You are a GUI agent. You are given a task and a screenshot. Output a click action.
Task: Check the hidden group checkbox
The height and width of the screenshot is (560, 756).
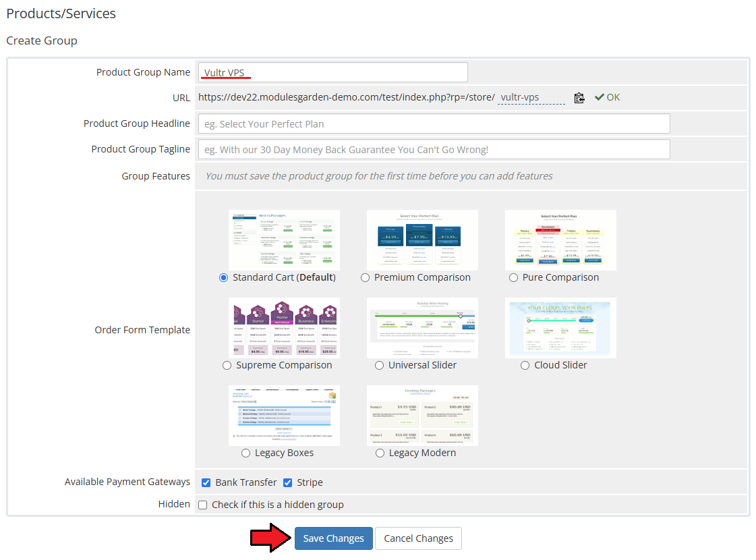click(x=203, y=505)
